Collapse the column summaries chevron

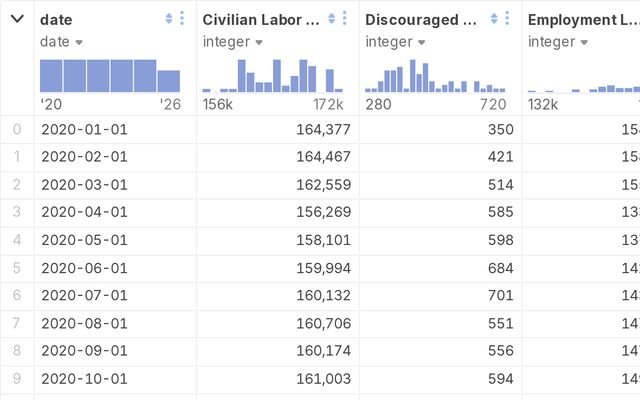pos(17,19)
